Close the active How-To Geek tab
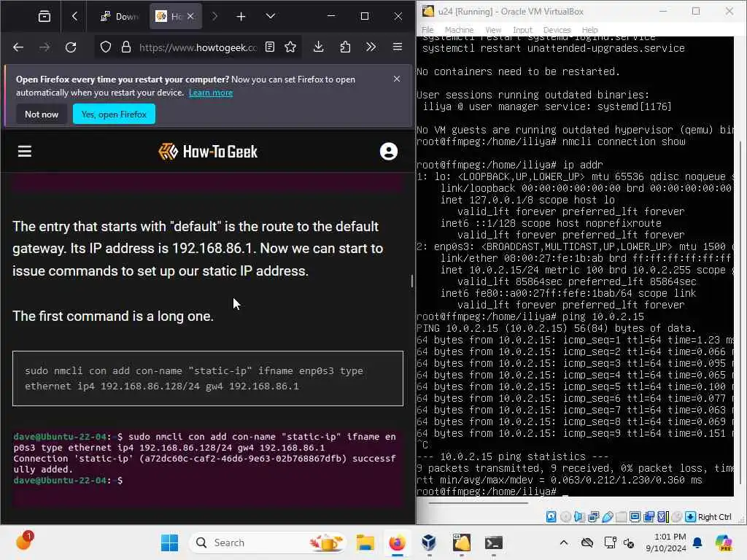This screenshot has height=560, width=747. 190,17
